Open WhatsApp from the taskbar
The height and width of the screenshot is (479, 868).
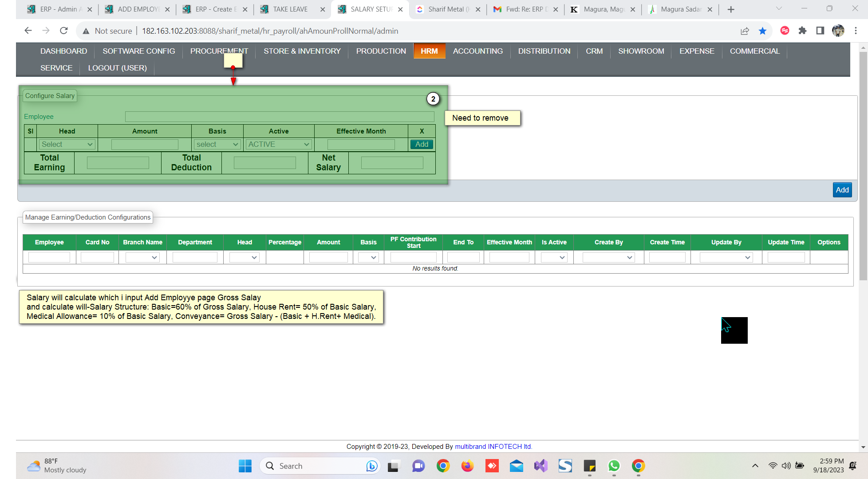tap(614, 466)
